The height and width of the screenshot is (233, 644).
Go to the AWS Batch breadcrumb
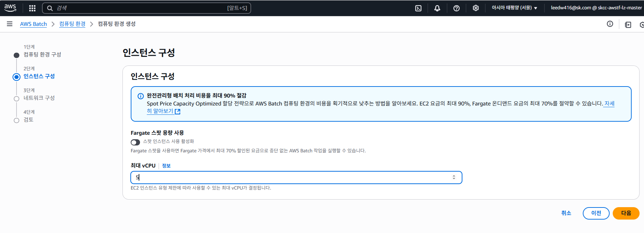point(33,24)
